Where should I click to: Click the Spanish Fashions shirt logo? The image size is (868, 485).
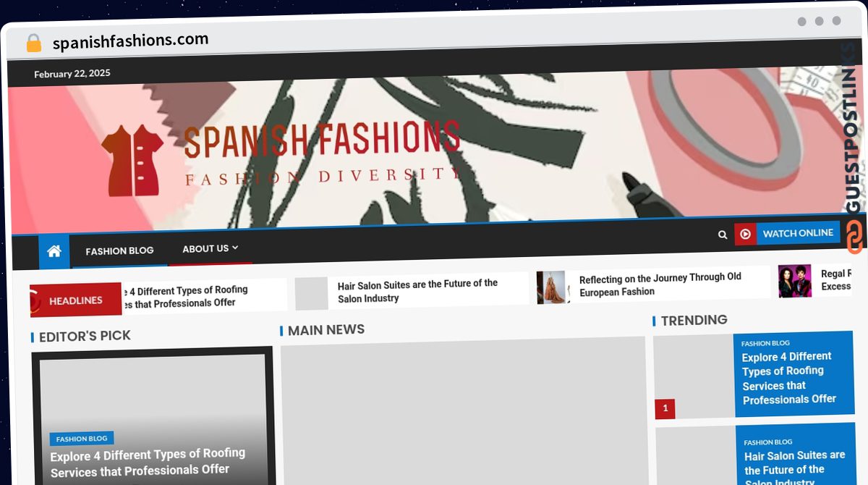133,161
